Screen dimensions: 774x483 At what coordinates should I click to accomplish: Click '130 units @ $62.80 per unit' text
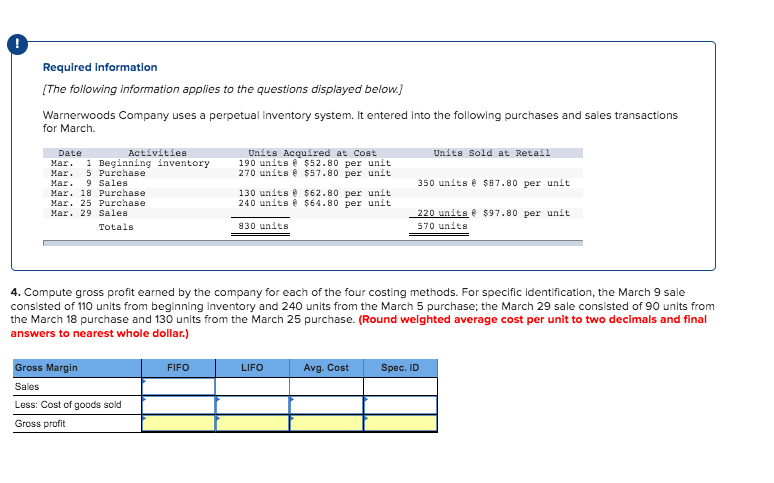[314, 193]
